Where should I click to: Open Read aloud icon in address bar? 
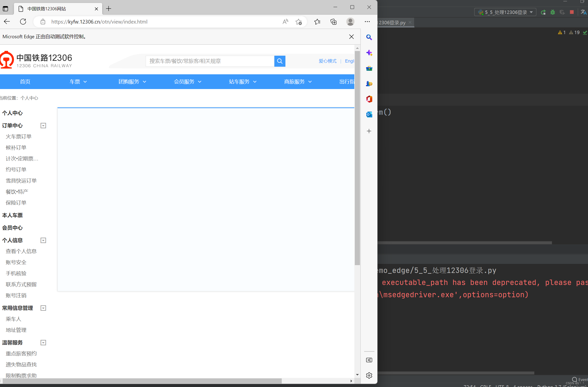(285, 22)
